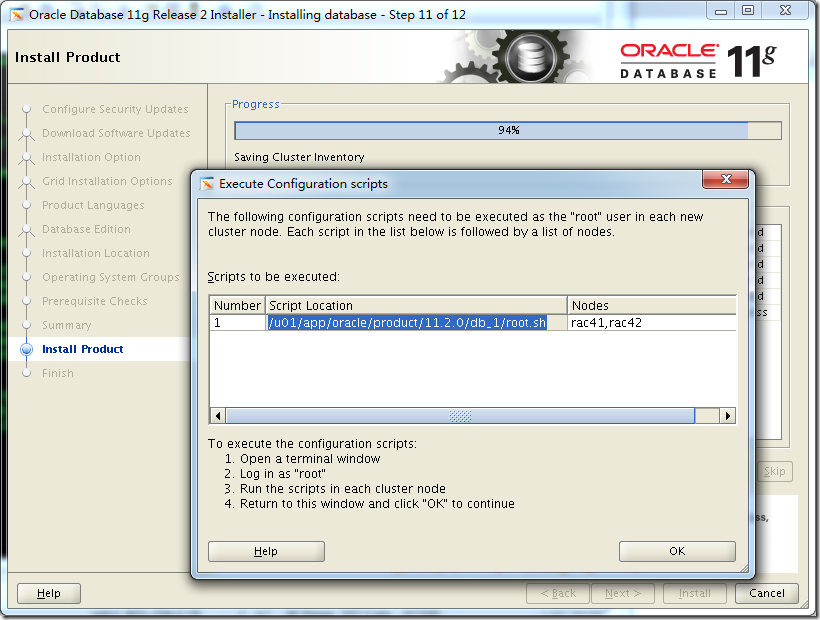
Task: Click the Oracle Database 11g logo
Action: [x=698, y=61]
